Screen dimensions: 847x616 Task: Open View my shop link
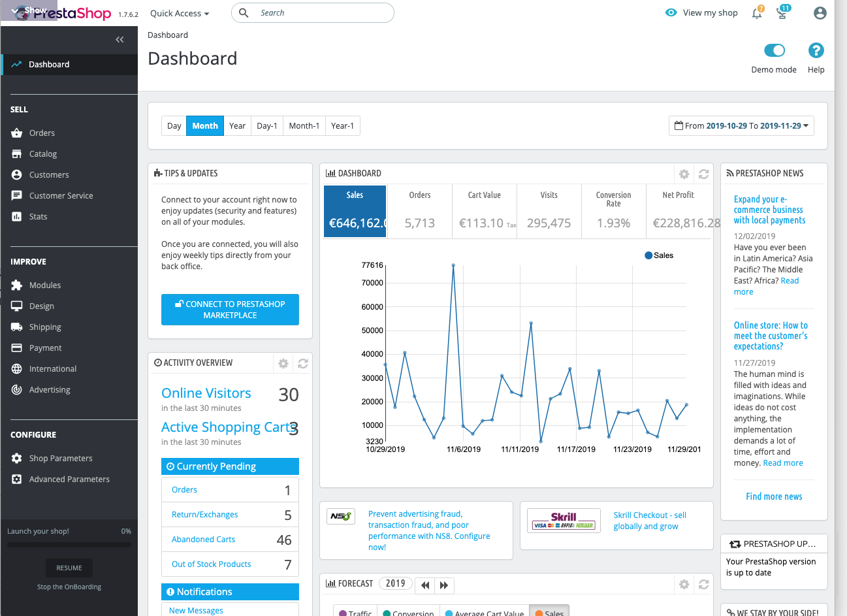(701, 13)
